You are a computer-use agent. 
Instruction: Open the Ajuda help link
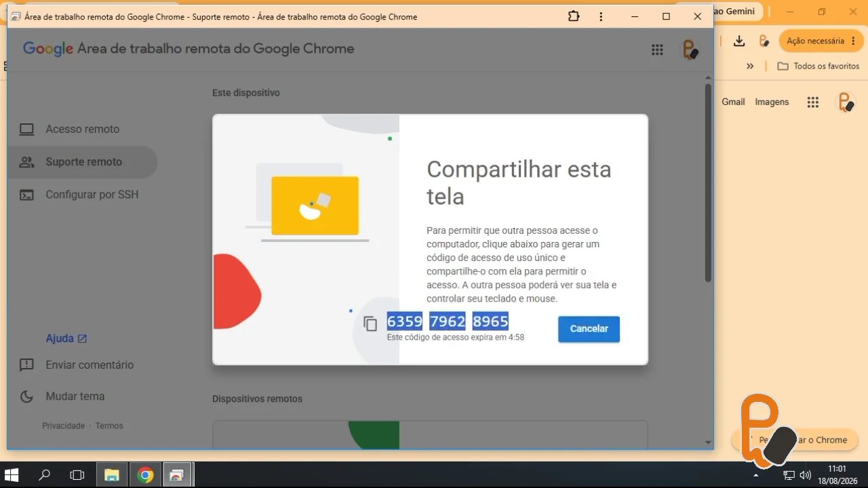click(x=66, y=338)
